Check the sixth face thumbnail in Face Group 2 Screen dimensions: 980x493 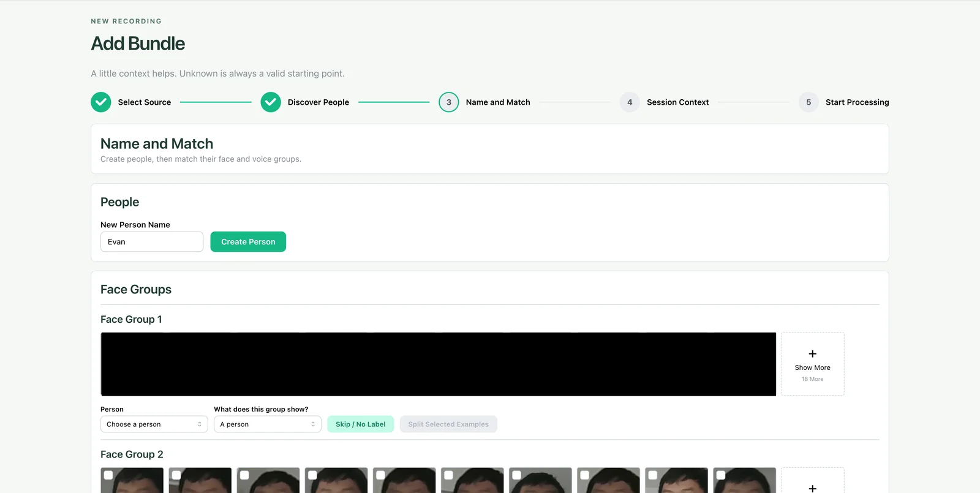(448, 475)
